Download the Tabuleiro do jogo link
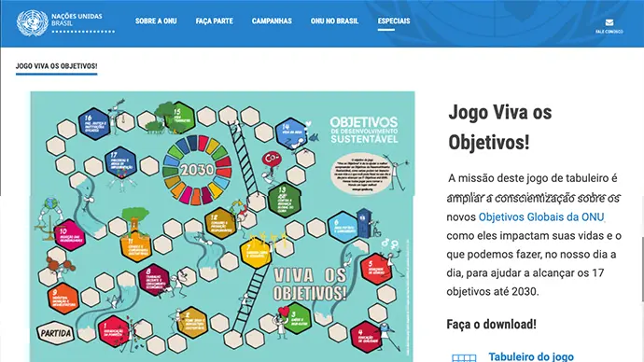The image size is (644, 362). pos(531,356)
